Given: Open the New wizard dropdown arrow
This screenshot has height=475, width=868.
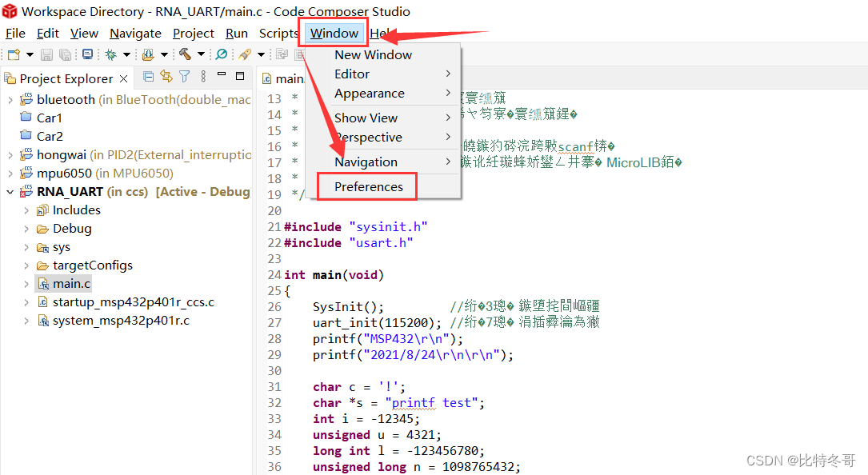Looking at the screenshot, I should [30, 54].
